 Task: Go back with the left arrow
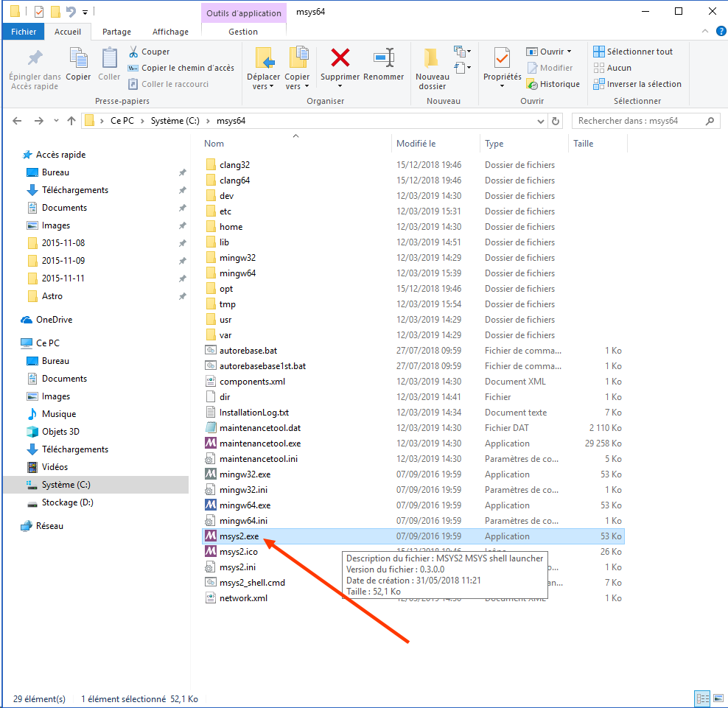[x=17, y=121]
